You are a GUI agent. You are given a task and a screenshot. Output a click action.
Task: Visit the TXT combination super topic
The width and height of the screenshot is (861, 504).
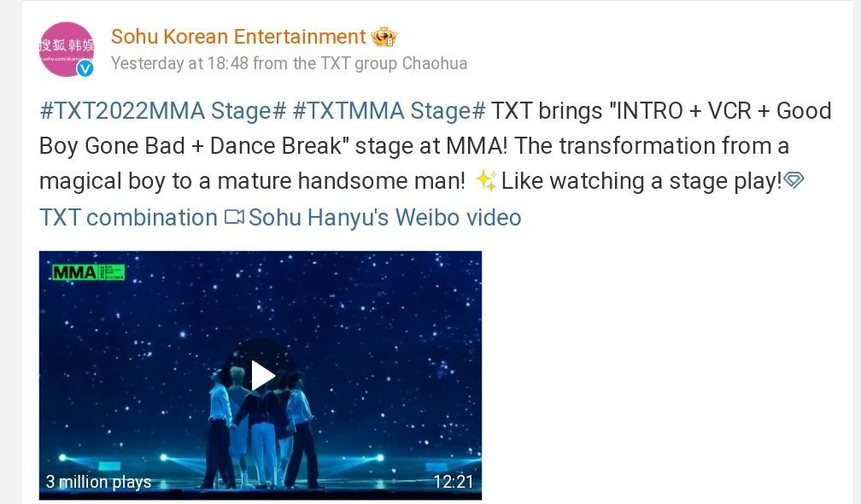click(128, 218)
